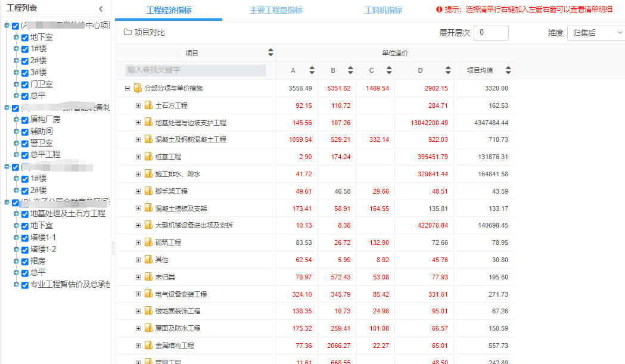Collapse the 分部分项与单价措施 row
625x364 pixels.
pyautogui.click(x=128, y=88)
